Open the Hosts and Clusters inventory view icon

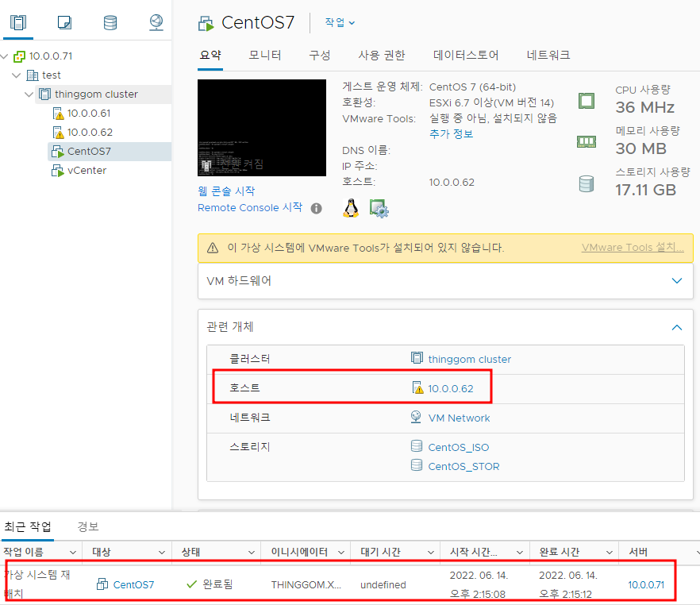coord(18,22)
